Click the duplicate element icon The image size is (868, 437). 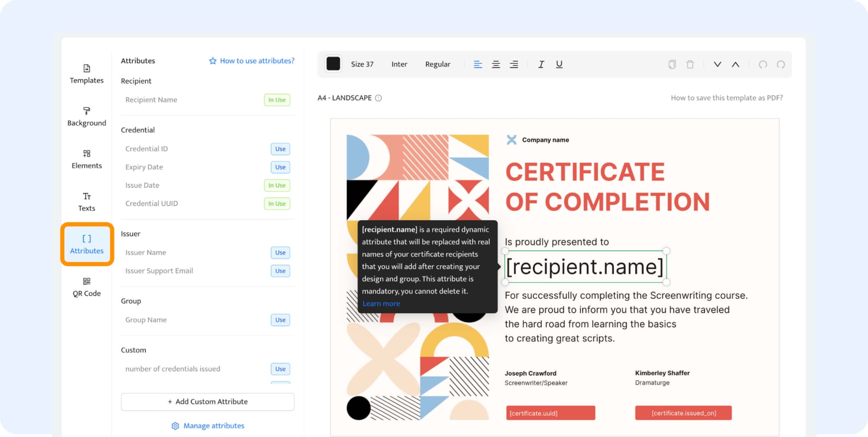click(672, 64)
